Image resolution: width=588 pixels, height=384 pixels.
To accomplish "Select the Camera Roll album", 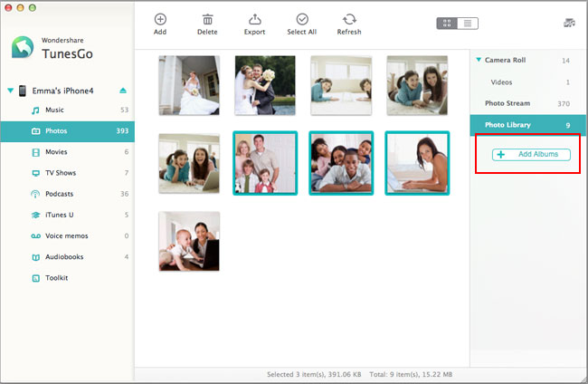I will [528, 60].
